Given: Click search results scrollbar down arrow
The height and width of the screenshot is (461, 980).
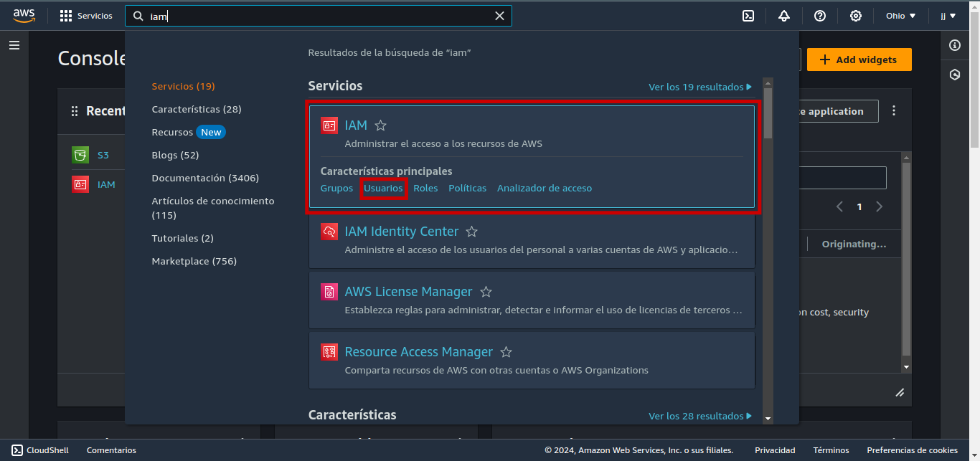Looking at the screenshot, I should coord(768,418).
